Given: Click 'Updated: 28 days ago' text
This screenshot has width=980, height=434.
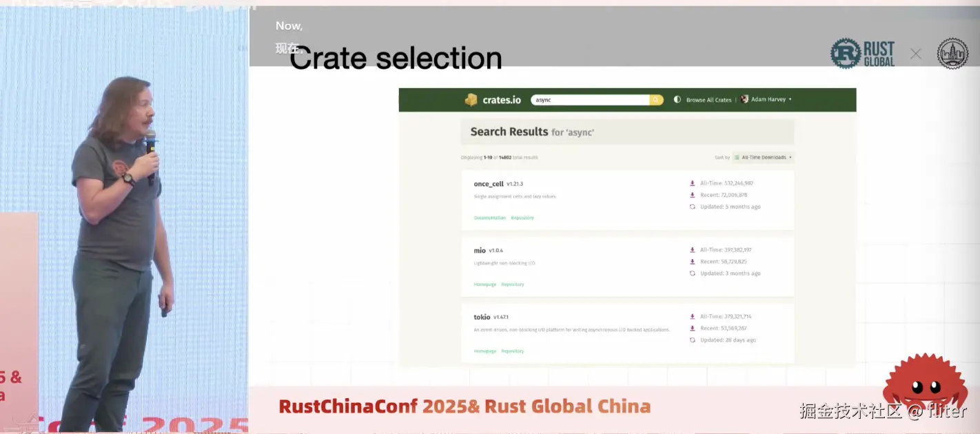Looking at the screenshot, I should (728, 340).
